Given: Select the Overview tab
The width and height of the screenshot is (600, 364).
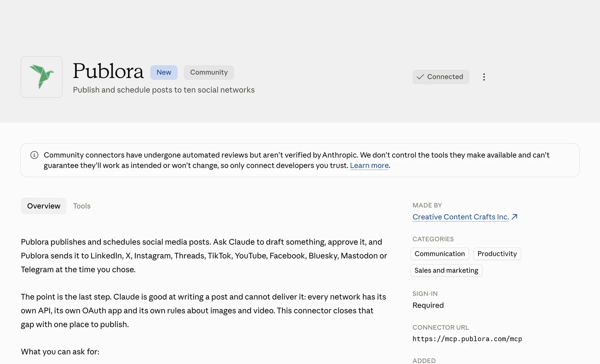Looking at the screenshot, I should pyautogui.click(x=43, y=206).
